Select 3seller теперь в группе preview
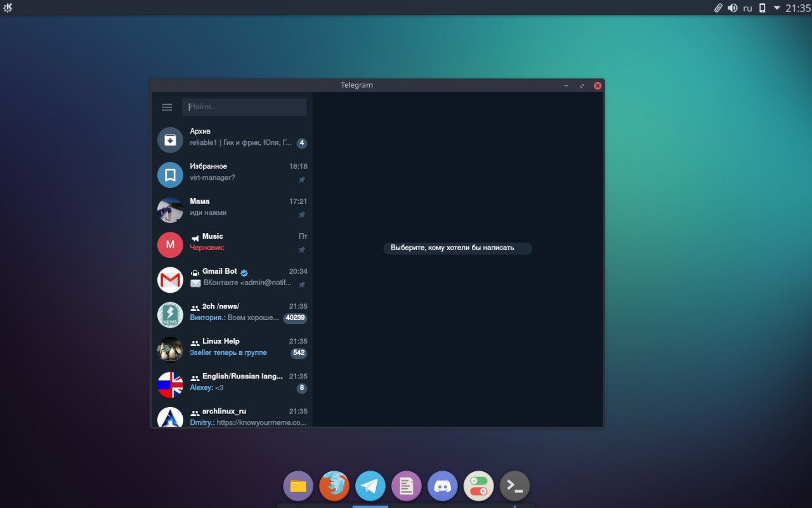Screen dimensions: 812x508 point(228,352)
